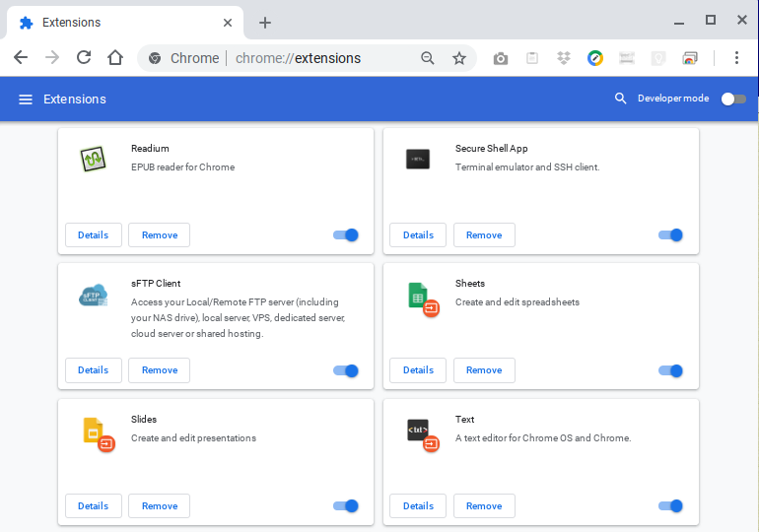759x532 pixels.
Task: Click the camera extension icon
Action: pyautogui.click(x=501, y=58)
